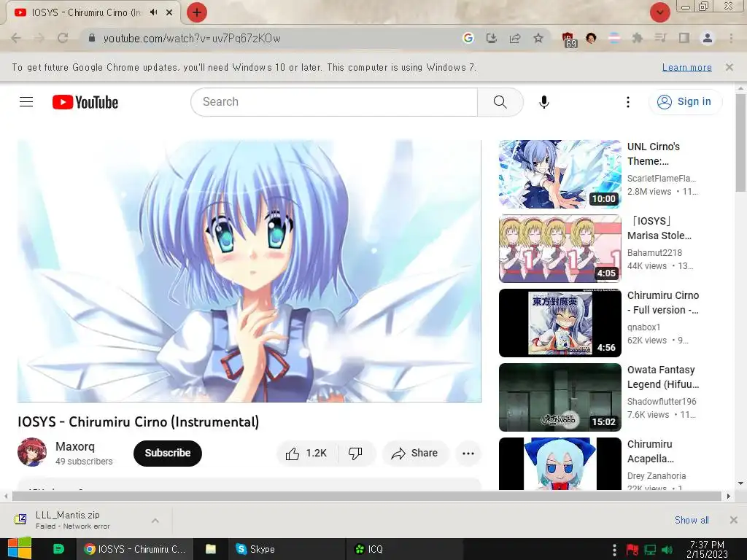Click the search magnifier button
This screenshot has height=560, width=747.
[x=500, y=102]
